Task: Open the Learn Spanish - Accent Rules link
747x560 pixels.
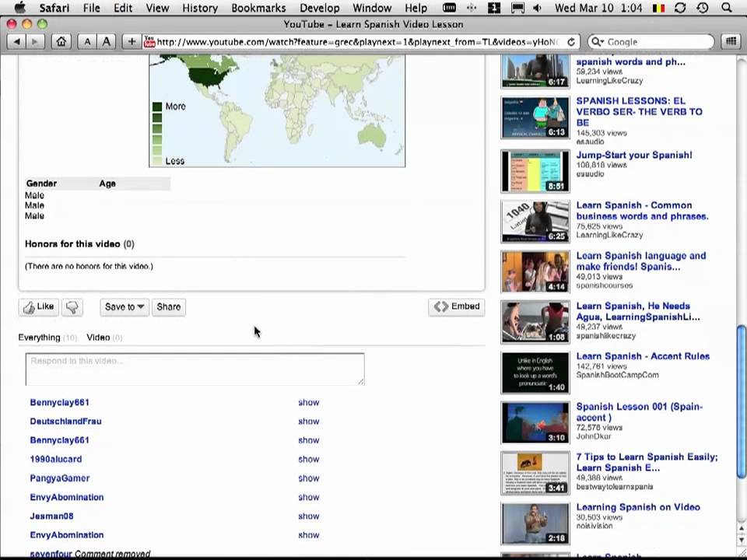Action: point(643,356)
